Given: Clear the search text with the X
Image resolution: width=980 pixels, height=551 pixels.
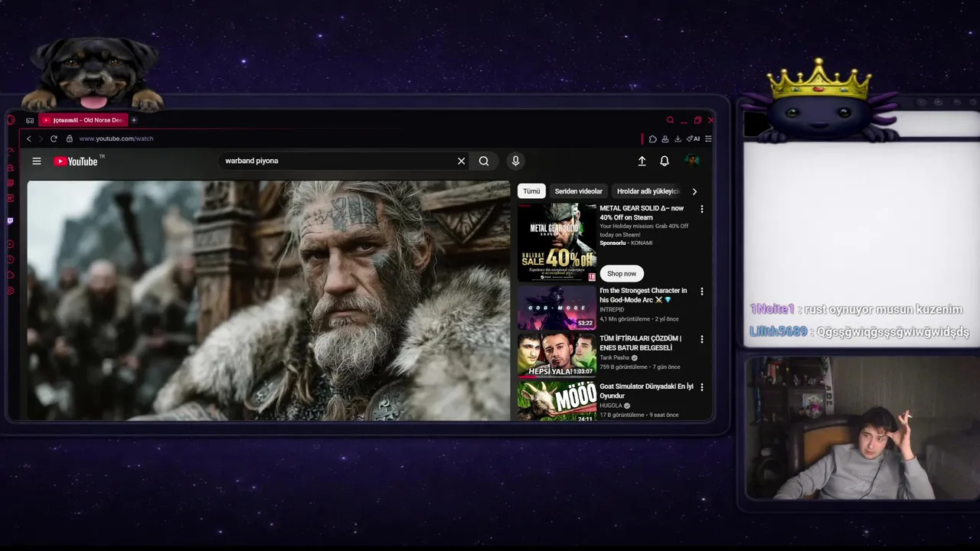Looking at the screenshot, I should point(461,161).
